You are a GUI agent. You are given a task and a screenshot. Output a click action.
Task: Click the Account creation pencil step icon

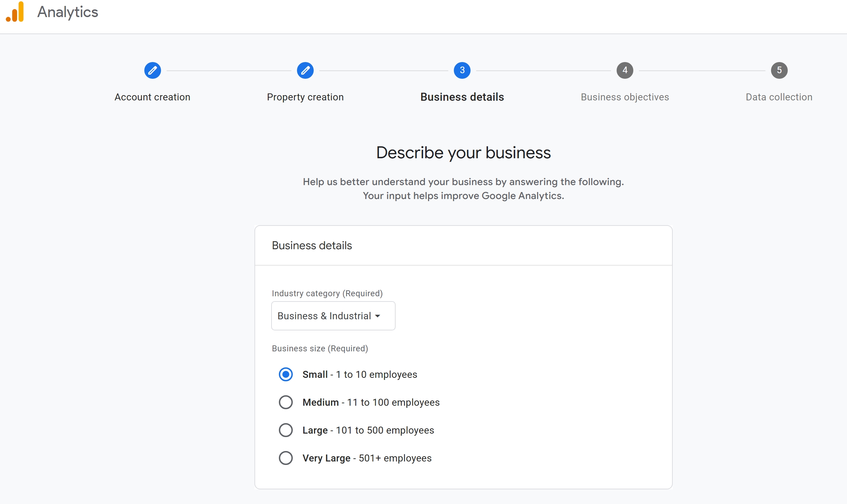152,70
